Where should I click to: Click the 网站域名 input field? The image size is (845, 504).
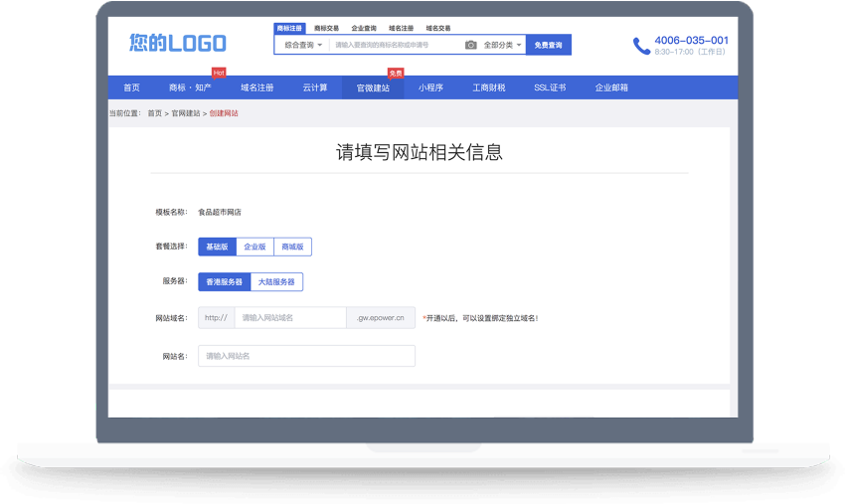tap(290, 318)
